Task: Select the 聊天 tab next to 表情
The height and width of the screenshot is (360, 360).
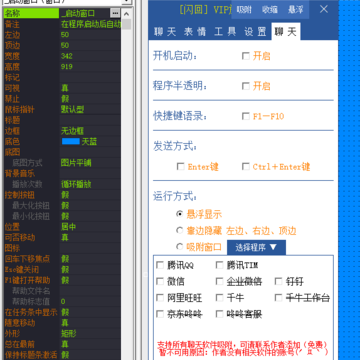Action: click(x=165, y=32)
